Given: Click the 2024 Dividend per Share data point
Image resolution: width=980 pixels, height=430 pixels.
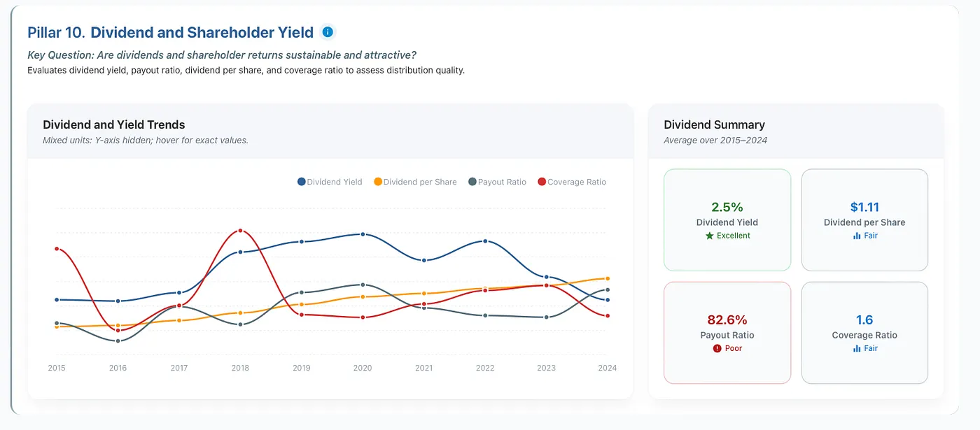Looking at the screenshot, I should coord(608,278).
